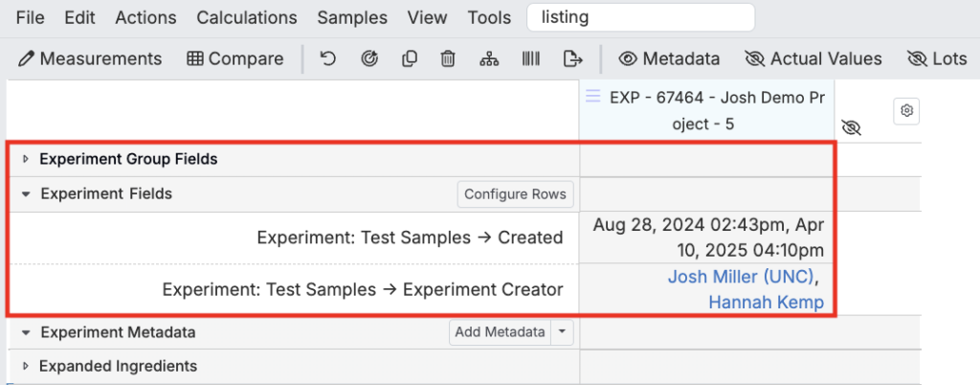Screen dimensions: 980x385
Task: Open the Samples menu
Action: (x=352, y=17)
